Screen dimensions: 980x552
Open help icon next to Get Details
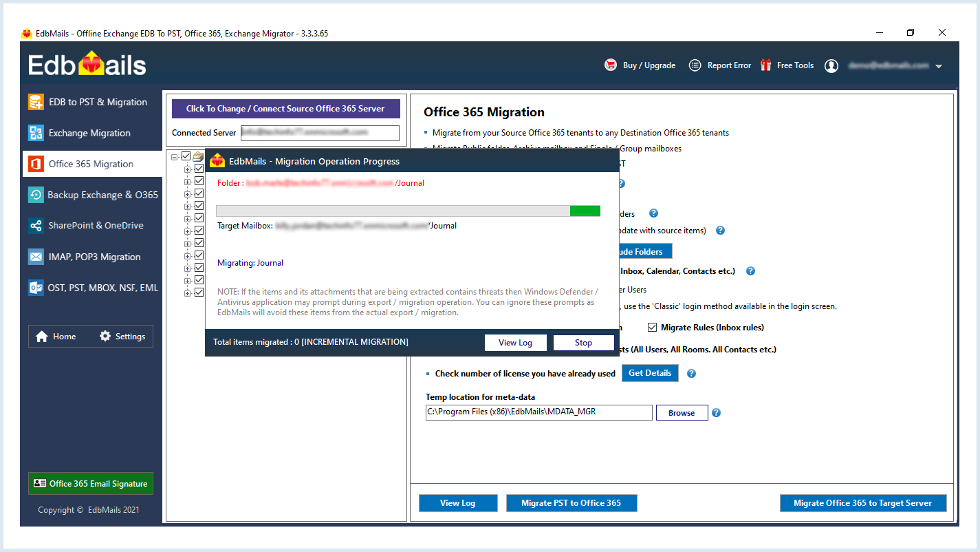691,374
